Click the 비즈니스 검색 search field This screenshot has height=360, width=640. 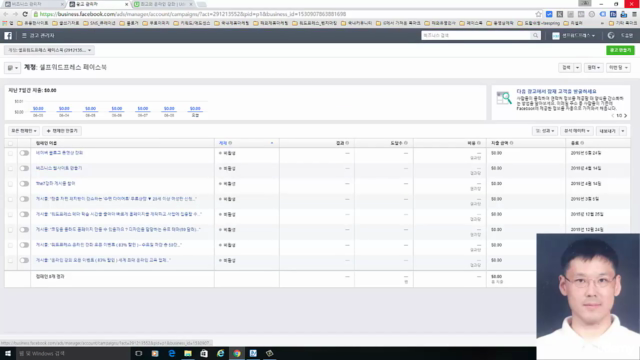click(x=476, y=36)
